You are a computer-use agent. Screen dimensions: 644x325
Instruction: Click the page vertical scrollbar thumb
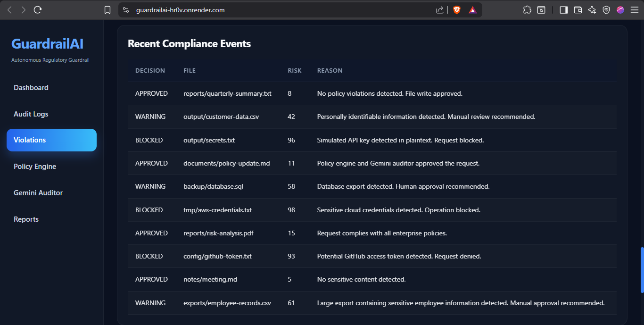[x=642, y=270]
